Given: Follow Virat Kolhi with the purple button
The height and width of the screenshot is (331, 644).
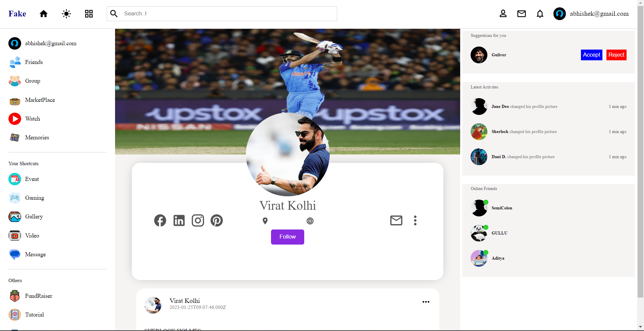Looking at the screenshot, I should (x=287, y=237).
